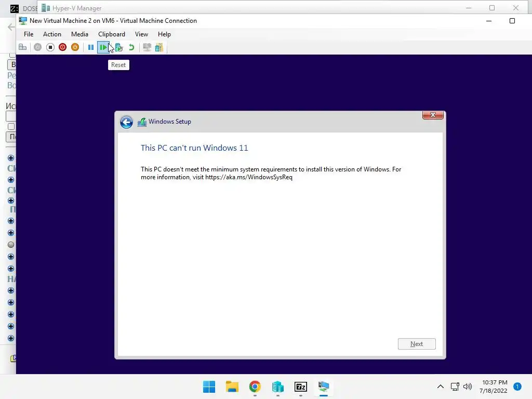This screenshot has width=532, height=399.
Task: Click the greyed Start power button in toolbar
Action: 37,47
